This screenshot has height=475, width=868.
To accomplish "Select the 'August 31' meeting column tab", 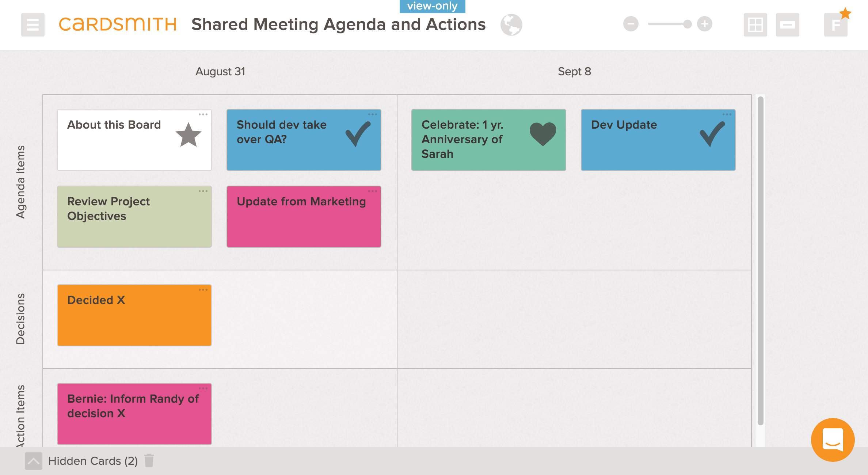I will point(221,72).
